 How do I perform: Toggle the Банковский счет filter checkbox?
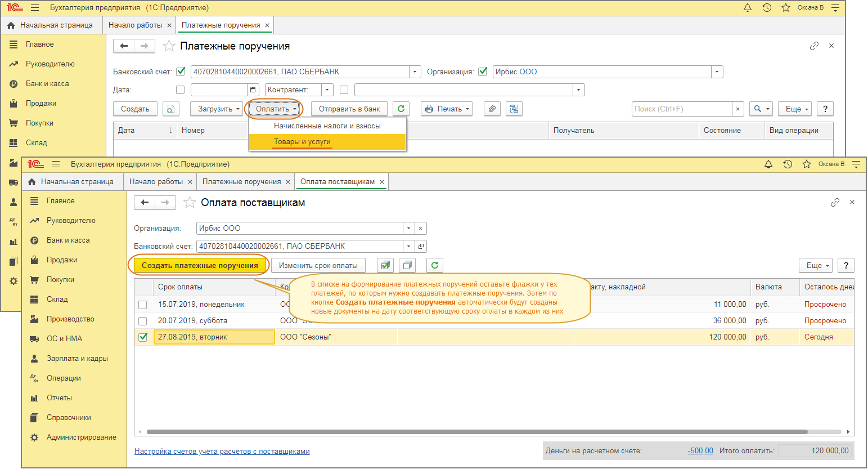181,72
